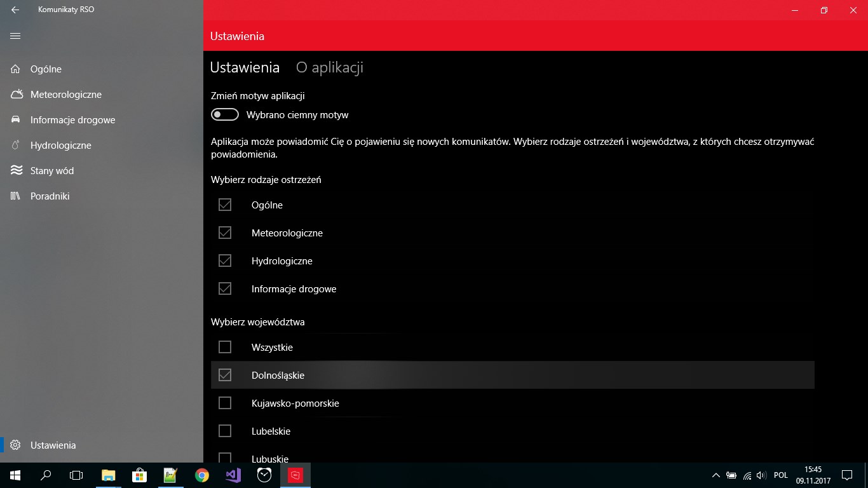868x488 pixels.
Task: Click the Ustawienia gear icon
Action: [16, 445]
